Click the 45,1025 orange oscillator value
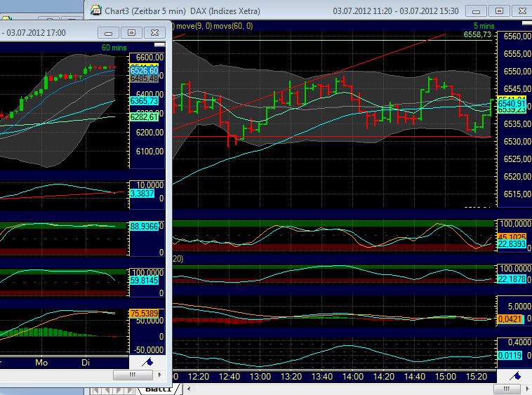Viewport: 532px width, 395px height. pos(512,236)
